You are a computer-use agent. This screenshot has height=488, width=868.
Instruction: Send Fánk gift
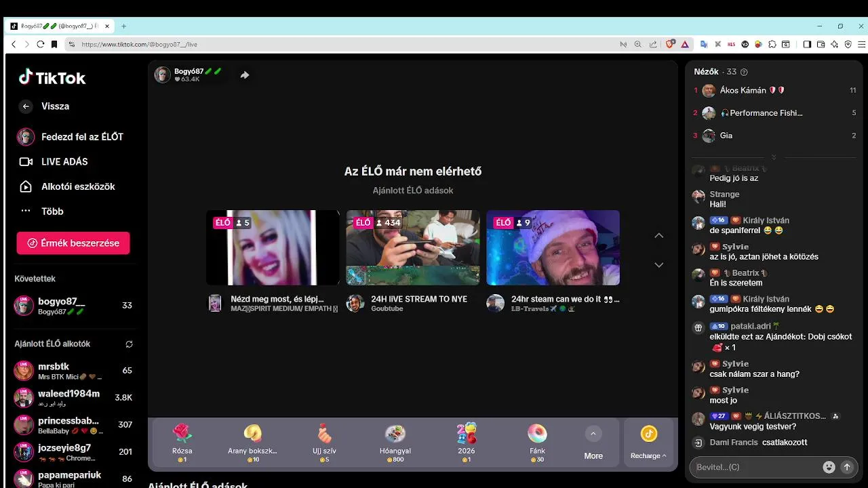pos(537,443)
